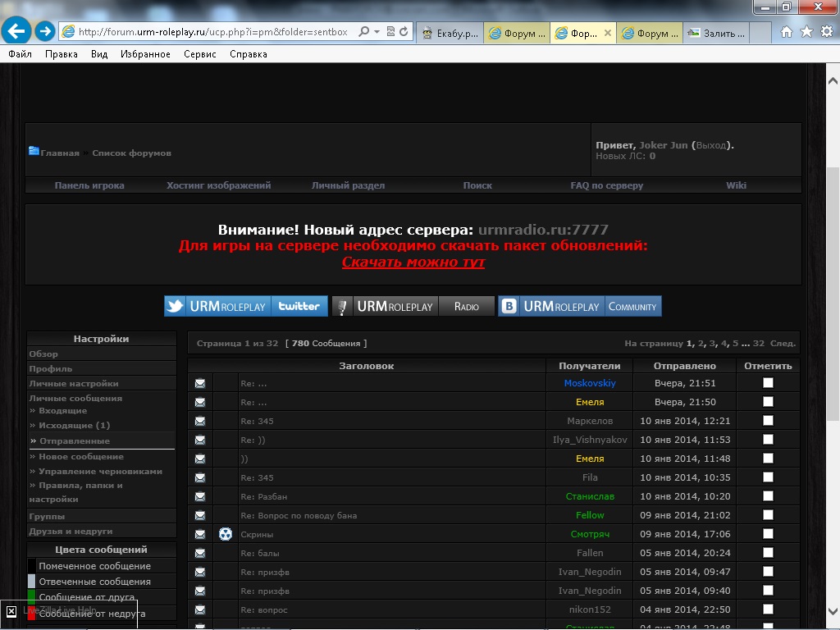Open the Сервис menu
The image size is (840, 630).
(200, 54)
